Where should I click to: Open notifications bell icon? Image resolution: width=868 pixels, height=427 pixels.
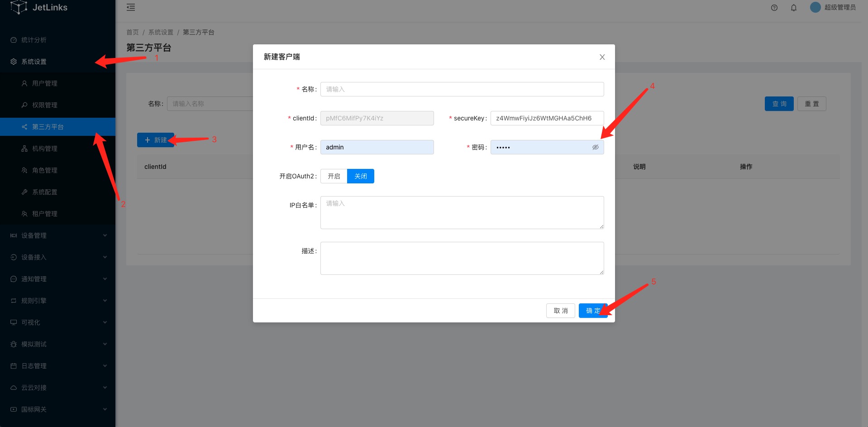pyautogui.click(x=793, y=8)
